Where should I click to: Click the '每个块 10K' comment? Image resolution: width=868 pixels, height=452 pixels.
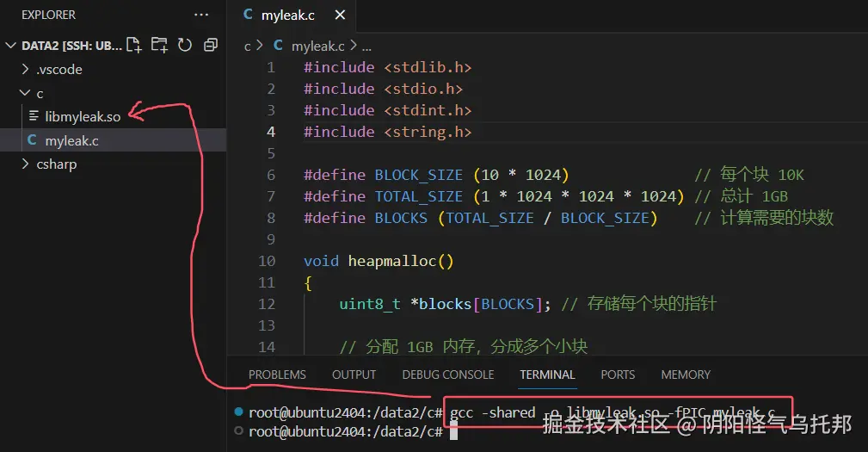point(749,175)
